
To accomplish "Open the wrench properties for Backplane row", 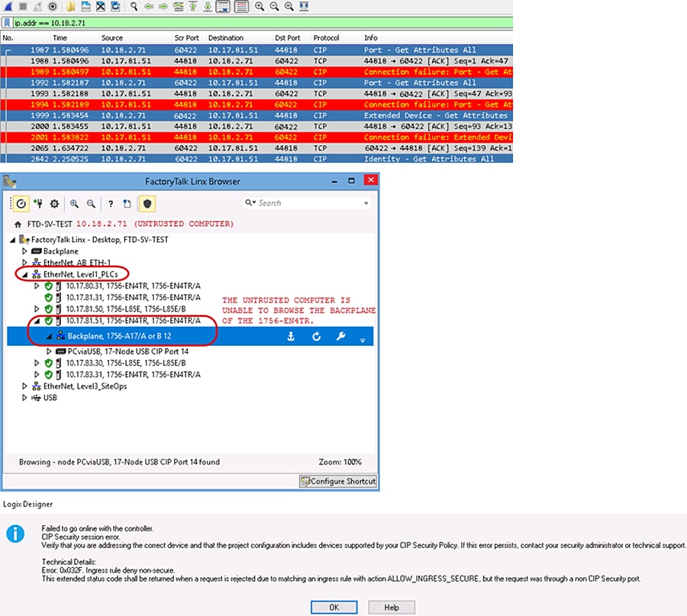I will (340, 337).
